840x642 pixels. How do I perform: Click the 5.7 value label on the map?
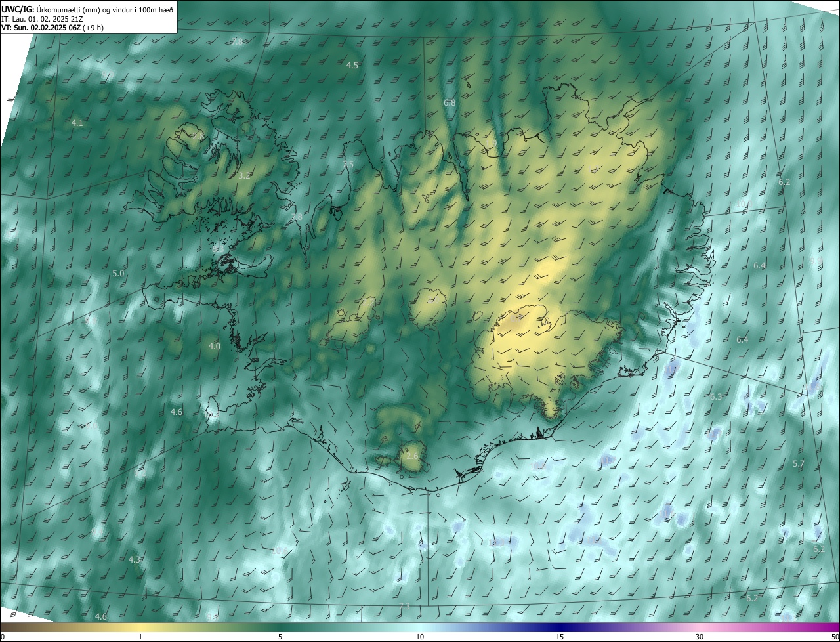[799, 464]
